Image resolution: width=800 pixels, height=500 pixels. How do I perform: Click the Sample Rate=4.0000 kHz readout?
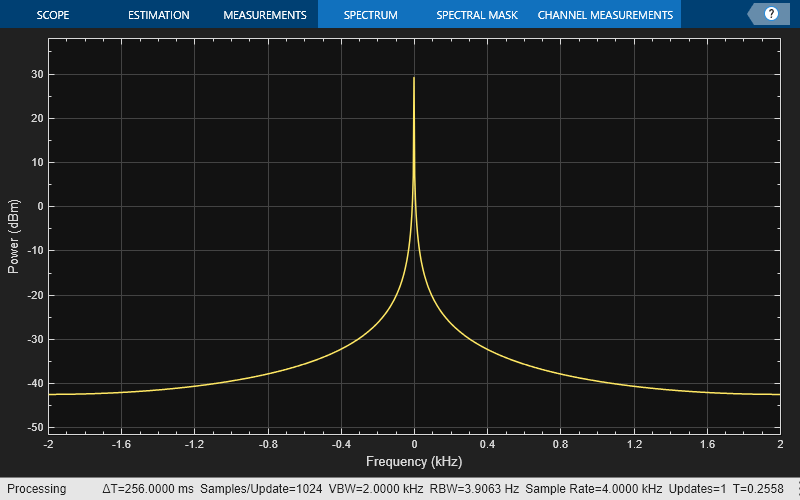pos(593,489)
